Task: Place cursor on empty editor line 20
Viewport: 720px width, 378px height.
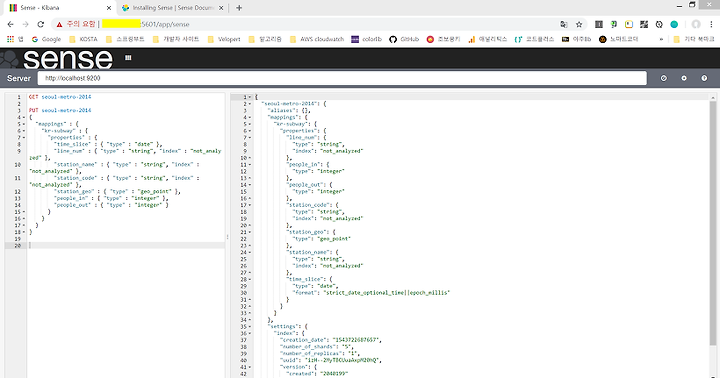Action: [126, 245]
